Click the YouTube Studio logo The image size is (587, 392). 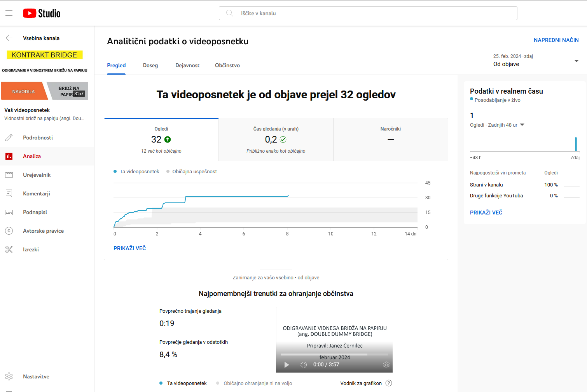coord(42,13)
